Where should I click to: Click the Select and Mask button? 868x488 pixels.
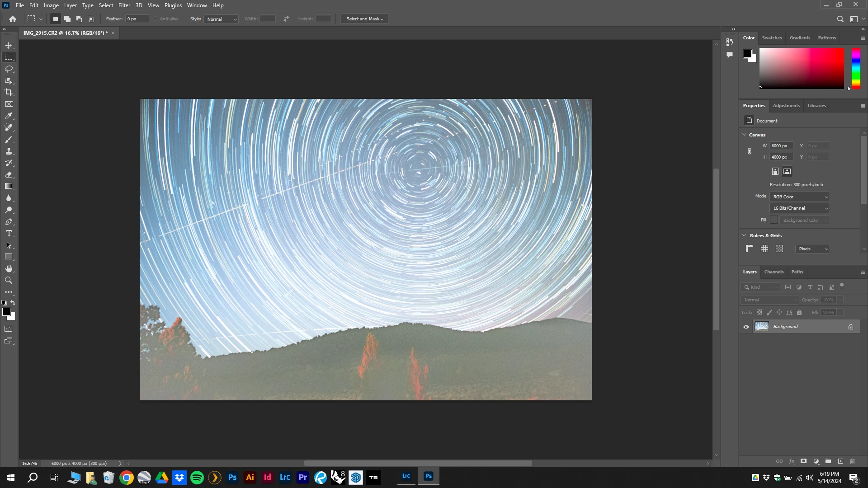pos(364,19)
